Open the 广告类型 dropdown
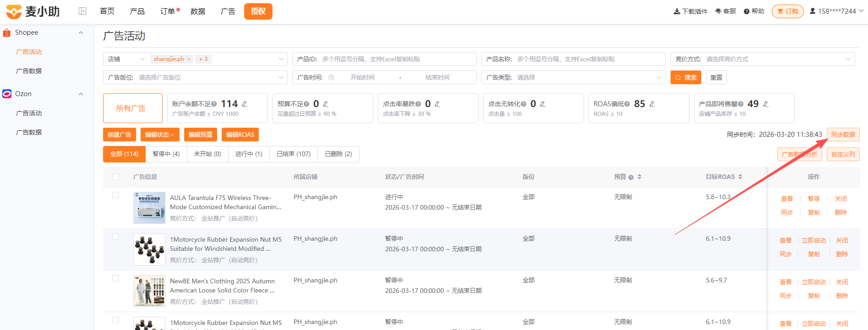868x330 pixels. (x=573, y=77)
